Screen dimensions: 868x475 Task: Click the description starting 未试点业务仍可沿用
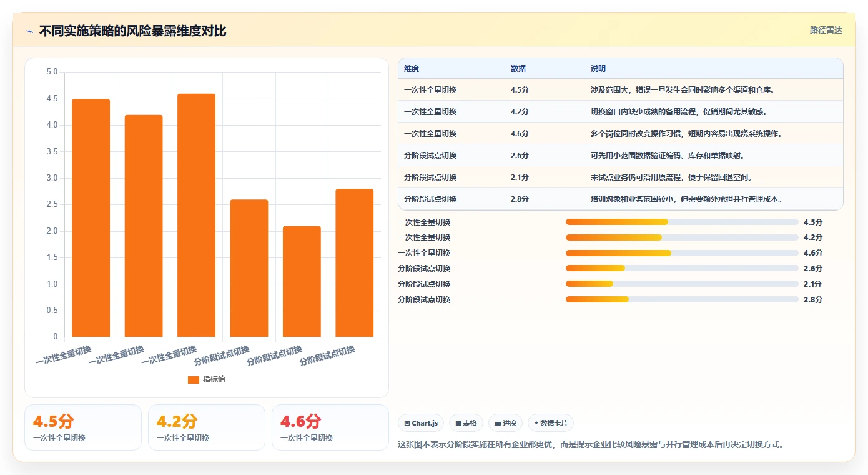(671, 177)
